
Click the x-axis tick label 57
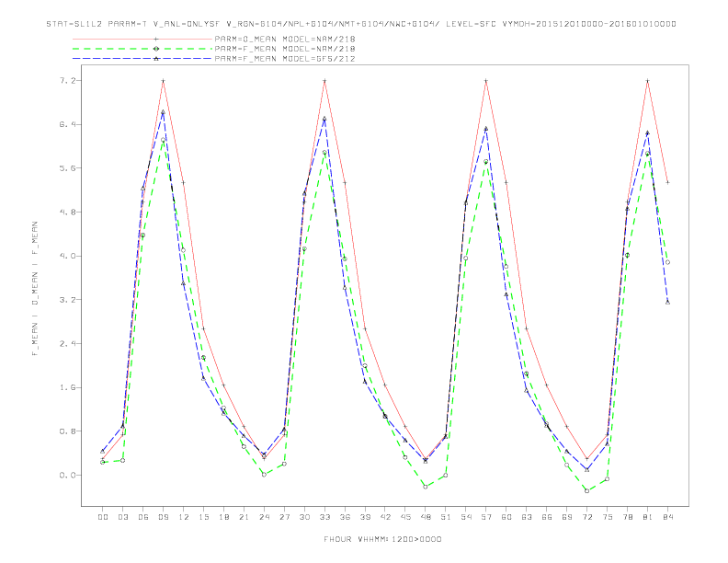point(486,517)
